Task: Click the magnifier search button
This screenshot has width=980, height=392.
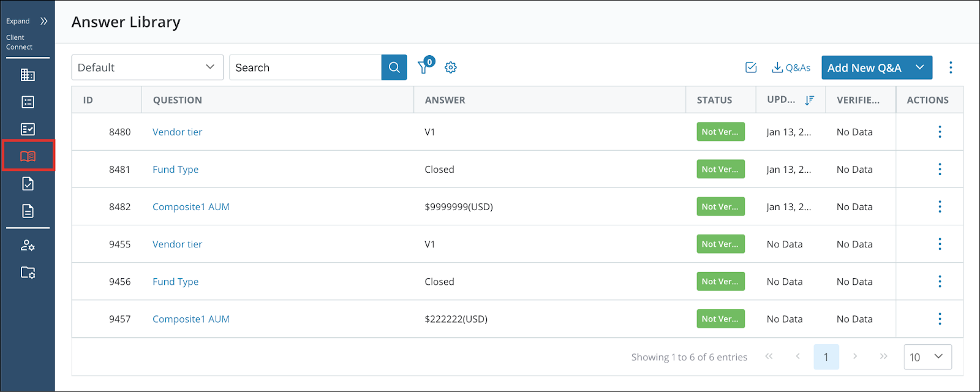Action: pos(394,67)
